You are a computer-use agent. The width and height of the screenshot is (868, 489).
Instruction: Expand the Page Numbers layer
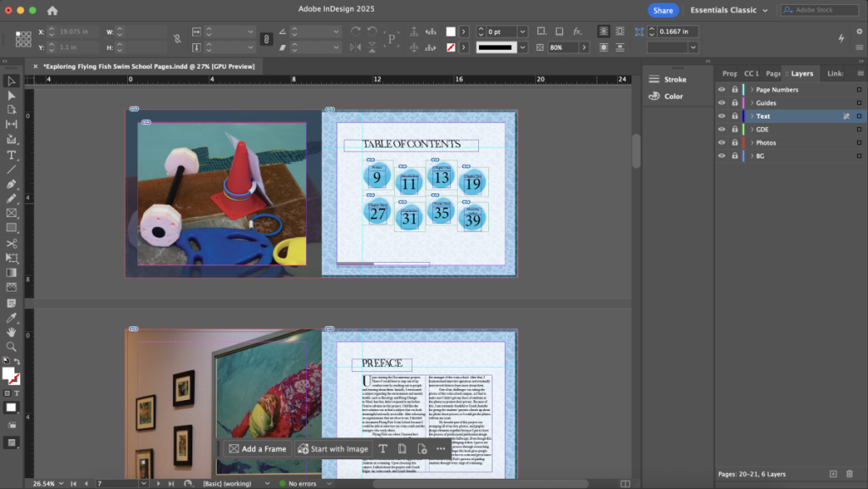click(x=752, y=90)
